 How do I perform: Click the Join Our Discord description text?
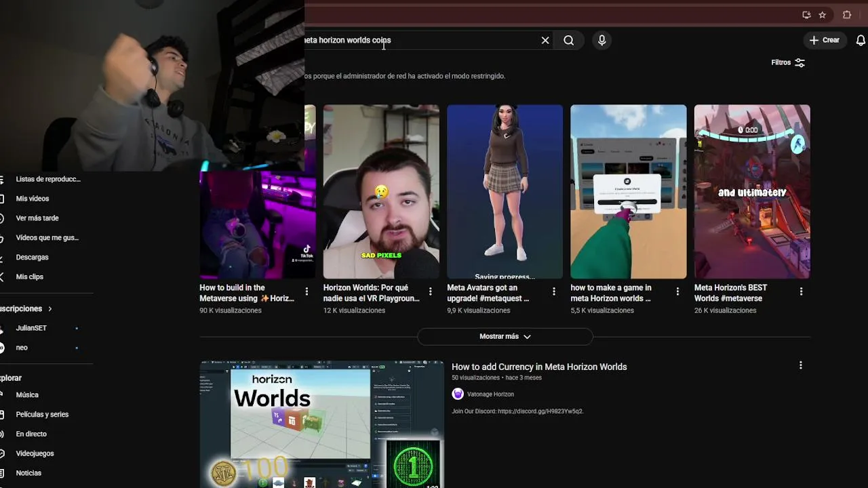(x=517, y=411)
